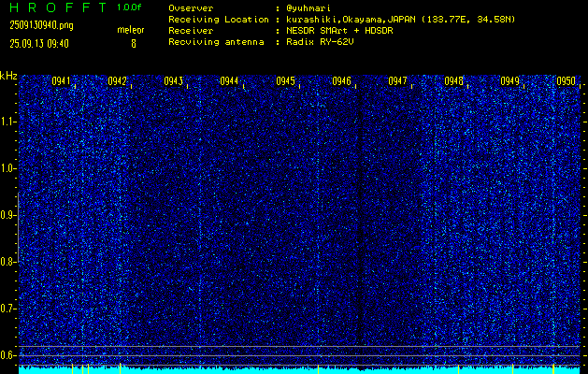Click the 0.6 frequency axis label
This screenshot has height=374, width=588.
click(x=8, y=355)
